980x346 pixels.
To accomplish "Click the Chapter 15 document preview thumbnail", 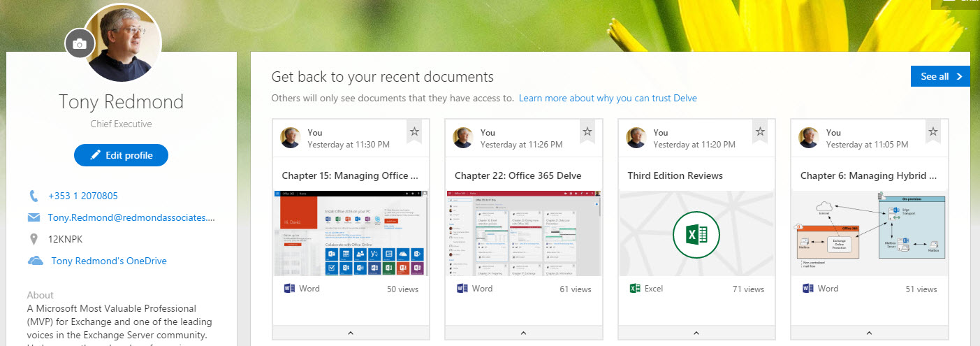I will click(x=351, y=233).
